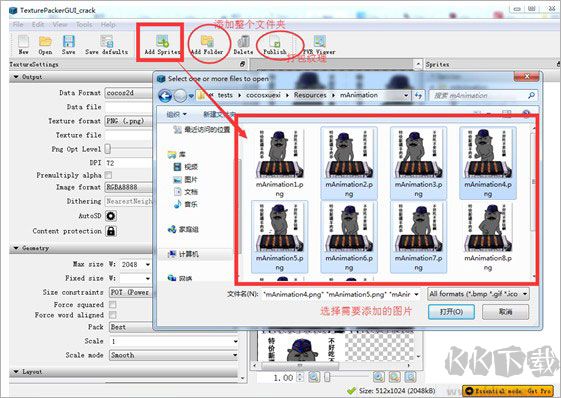The height and width of the screenshot is (398, 561).
Task: Adjust the Png Opt Level slider
Action: pyautogui.click(x=108, y=149)
